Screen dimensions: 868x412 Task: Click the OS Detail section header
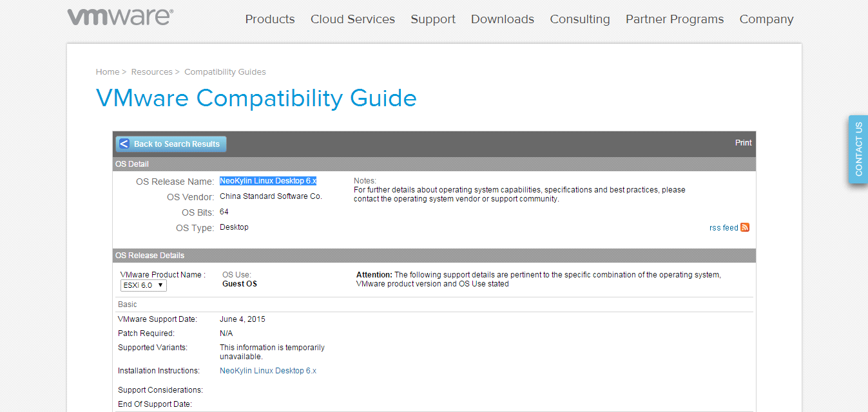coord(434,164)
